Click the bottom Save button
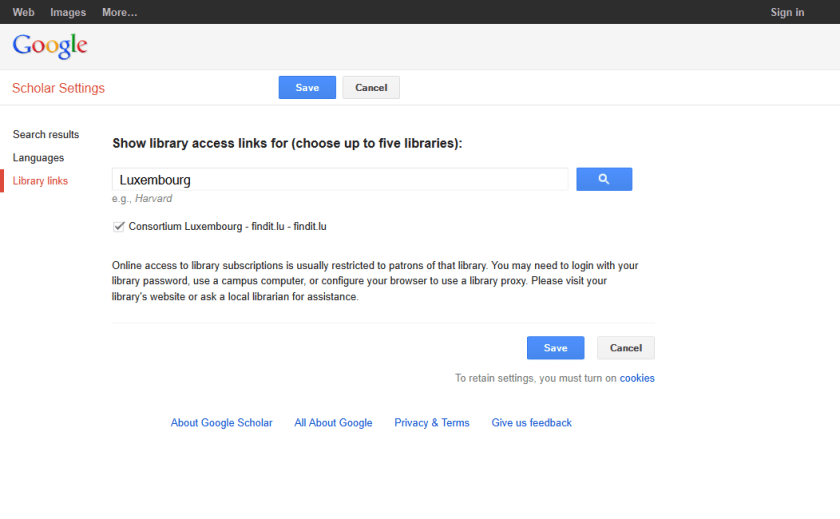The height and width of the screenshot is (519, 840). (555, 348)
